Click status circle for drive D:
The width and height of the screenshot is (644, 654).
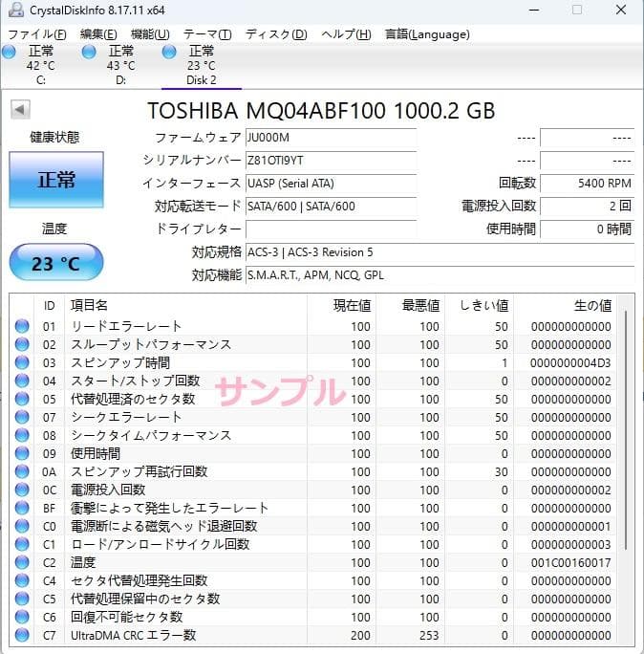click(89, 53)
